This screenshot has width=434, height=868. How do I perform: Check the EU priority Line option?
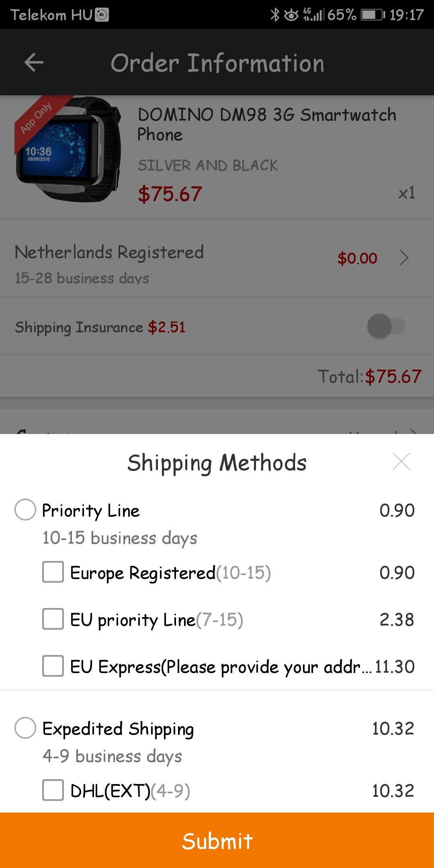tap(53, 619)
